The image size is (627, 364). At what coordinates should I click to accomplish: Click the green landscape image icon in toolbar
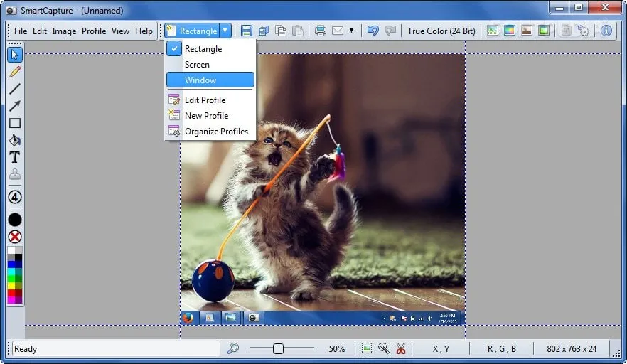pos(493,31)
